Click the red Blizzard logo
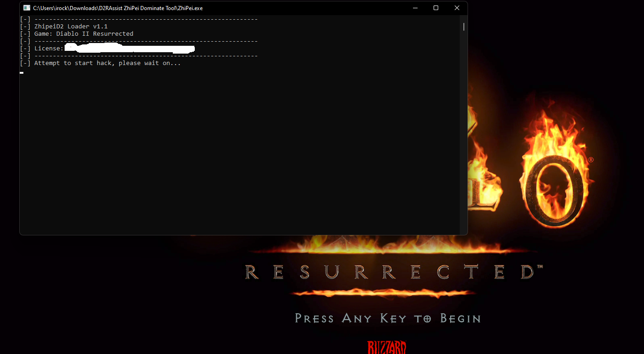 386,347
